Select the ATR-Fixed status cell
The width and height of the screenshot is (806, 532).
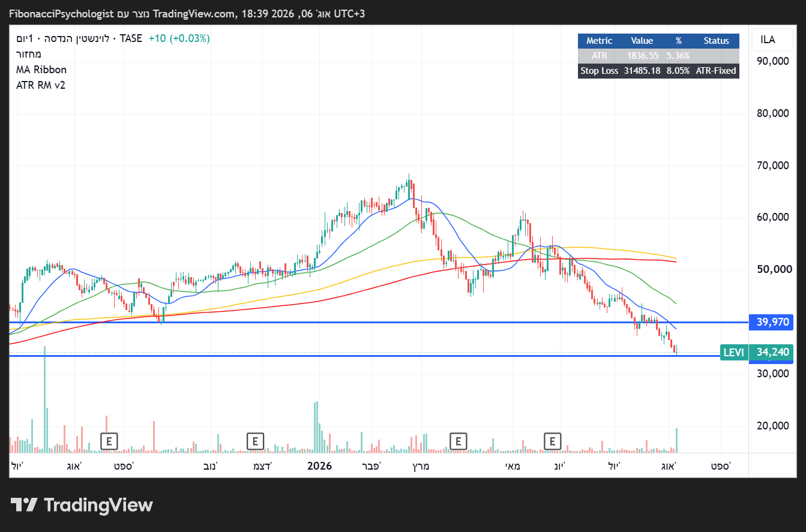coord(716,71)
